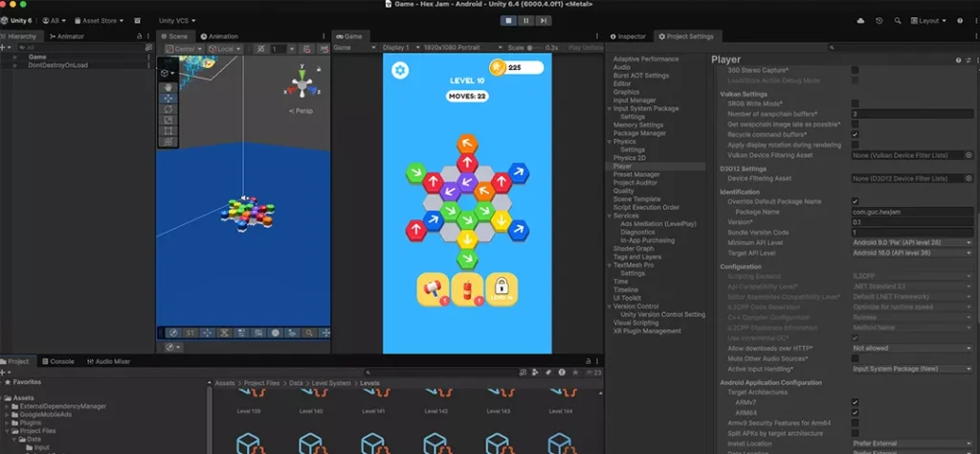Image resolution: width=980 pixels, height=454 pixels.
Task: Select the Scale tool in Scene toolbar
Action: [x=167, y=120]
